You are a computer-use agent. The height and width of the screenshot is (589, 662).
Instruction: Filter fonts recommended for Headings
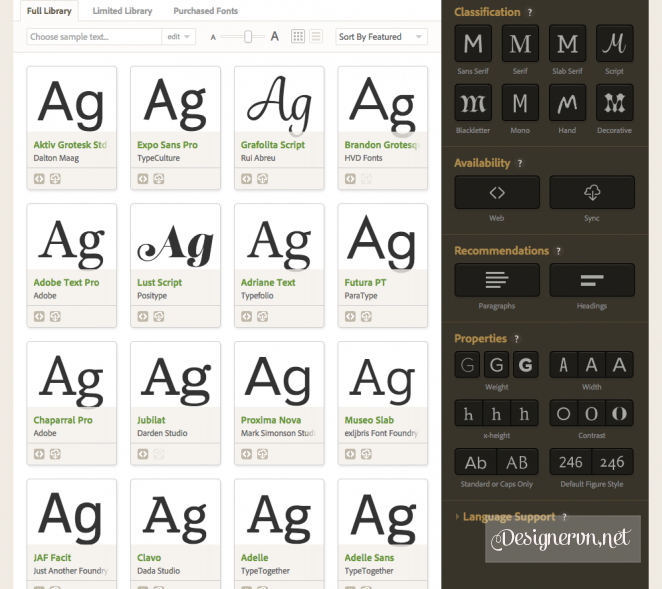pyautogui.click(x=592, y=280)
